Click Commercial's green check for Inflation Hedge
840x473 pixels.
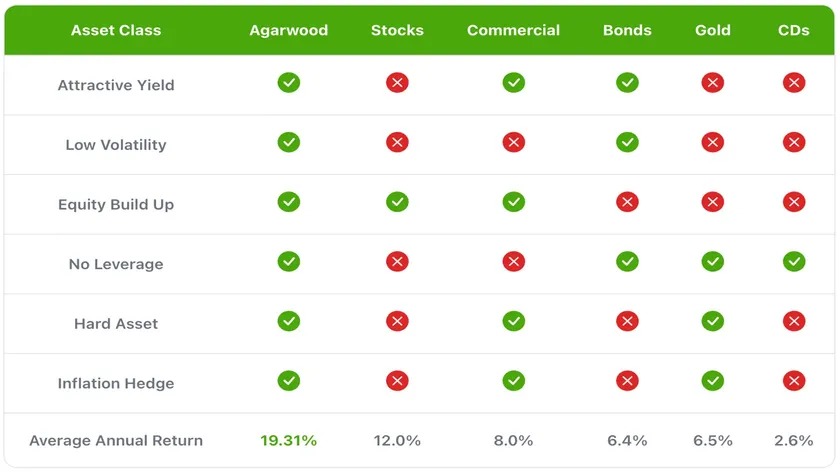click(514, 381)
